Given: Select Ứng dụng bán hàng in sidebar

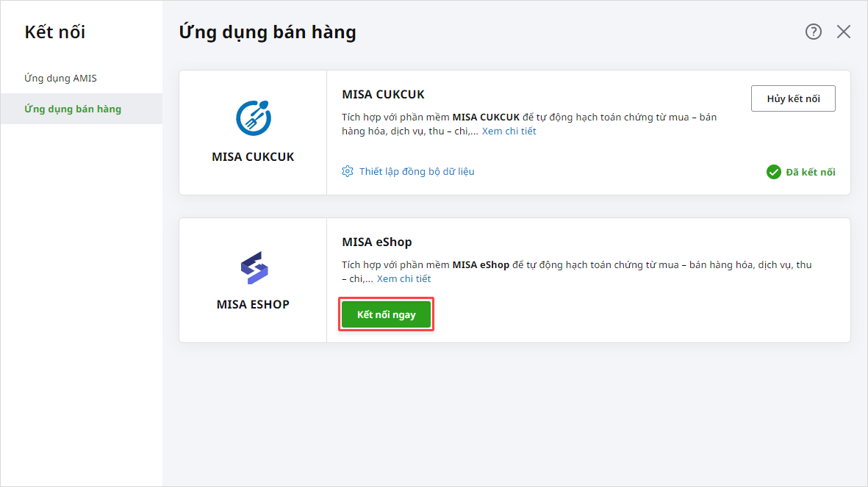Looking at the screenshot, I should coord(82,109).
